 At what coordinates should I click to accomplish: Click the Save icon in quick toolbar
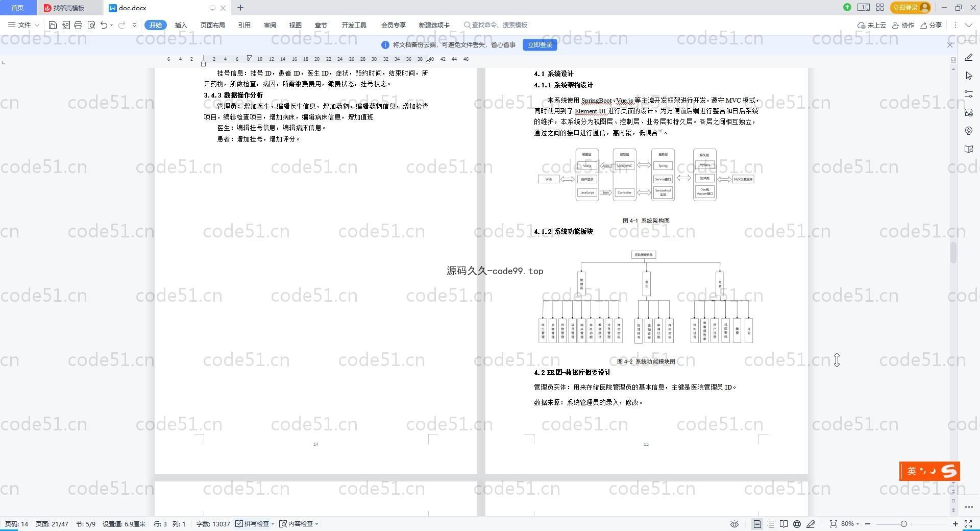click(x=53, y=25)
